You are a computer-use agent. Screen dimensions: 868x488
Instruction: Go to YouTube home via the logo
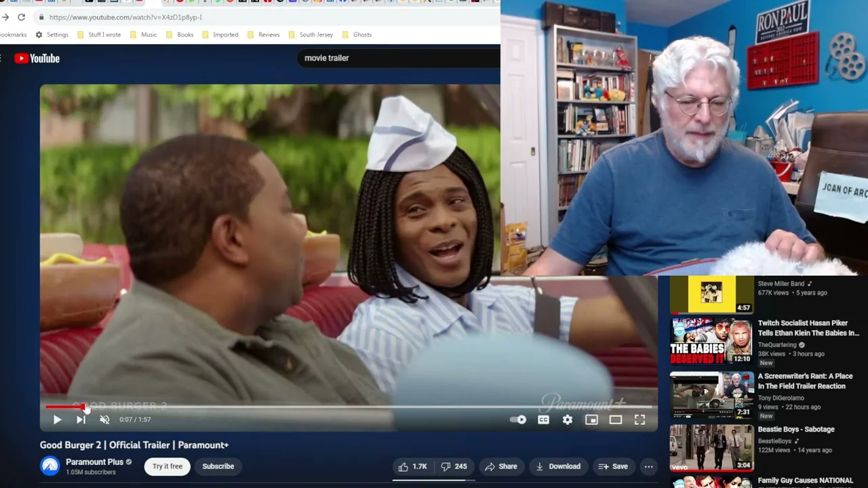pos(37,58)
